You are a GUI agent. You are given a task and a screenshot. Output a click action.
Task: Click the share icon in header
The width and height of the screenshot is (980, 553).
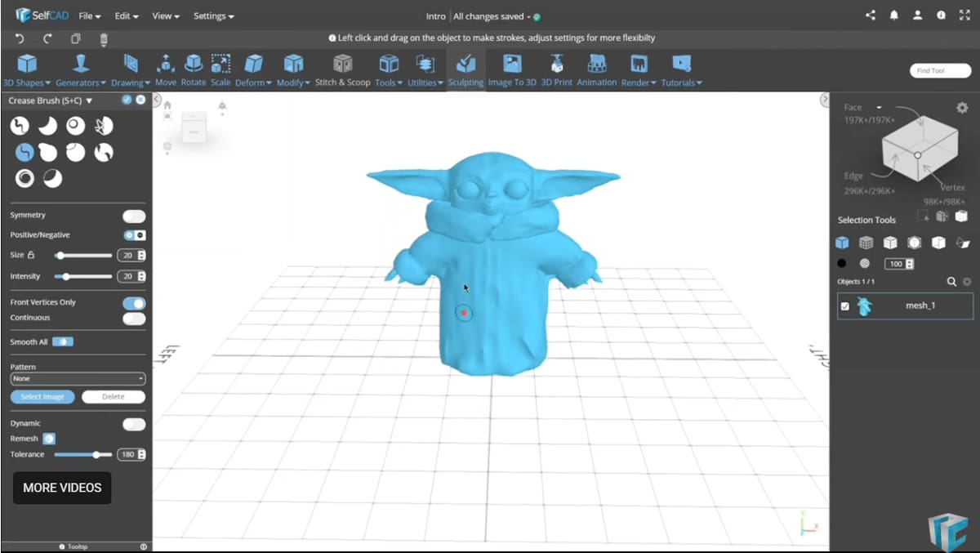pyautogui.click(x=870, y=15)
